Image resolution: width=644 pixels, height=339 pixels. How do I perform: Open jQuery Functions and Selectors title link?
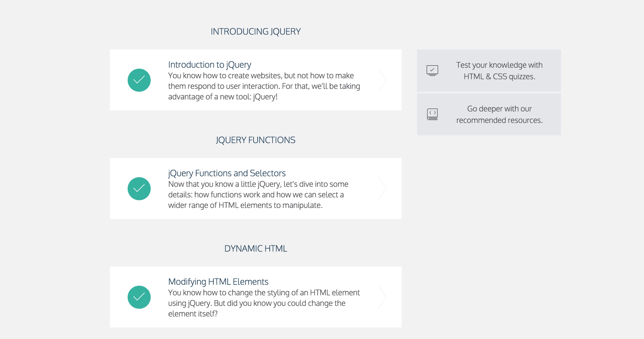[x=227, y=173]
